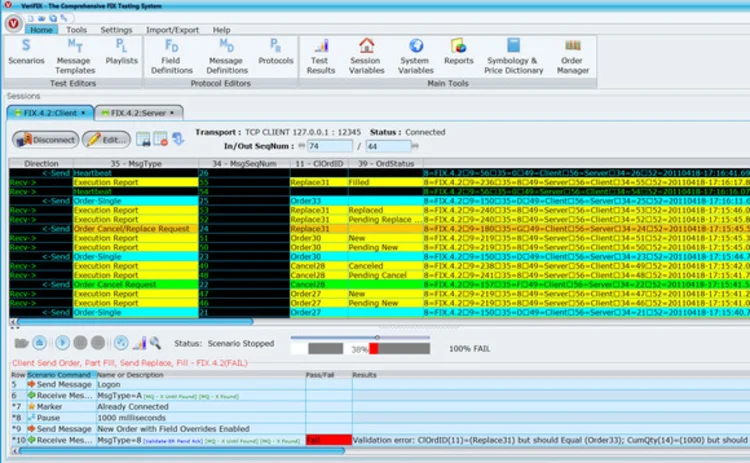Move the scenario speed slider handle
This screenshot has height=463, width=750.
click(377, 338)
